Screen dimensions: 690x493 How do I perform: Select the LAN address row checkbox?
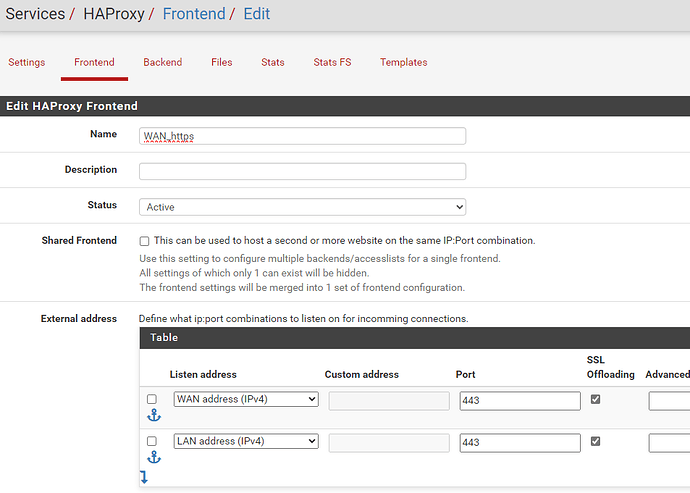pyautogui.click(x=152, y=441)
